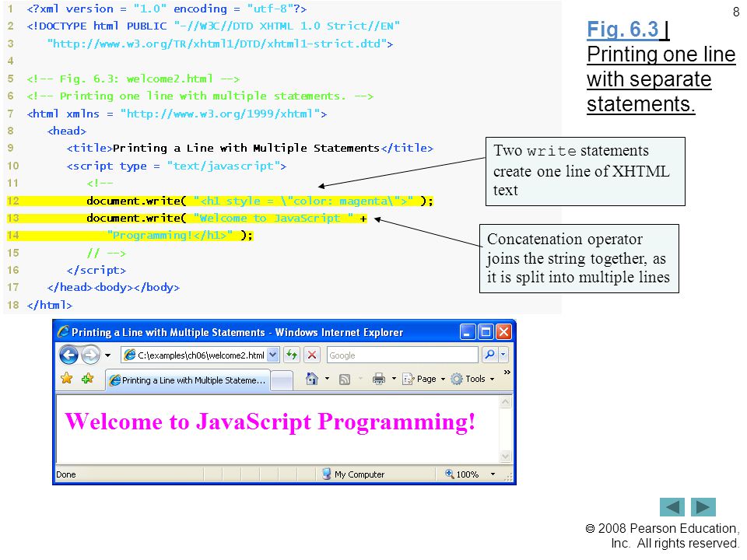
Task: Open a new blank tab
Action: 281,381
